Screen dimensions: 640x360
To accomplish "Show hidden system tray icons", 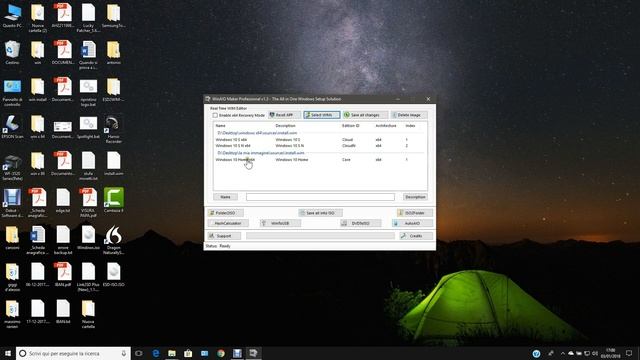I will point(563,353).
